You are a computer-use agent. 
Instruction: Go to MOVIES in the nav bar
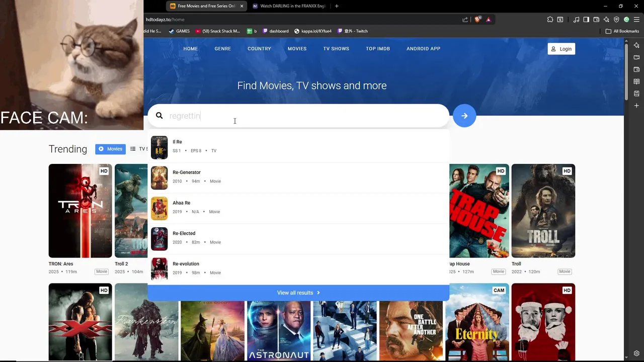pos(297,49)
